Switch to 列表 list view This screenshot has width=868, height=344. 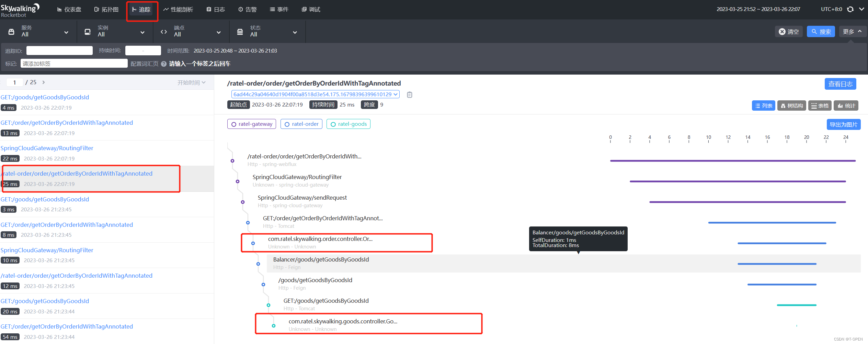pos(764,106)
